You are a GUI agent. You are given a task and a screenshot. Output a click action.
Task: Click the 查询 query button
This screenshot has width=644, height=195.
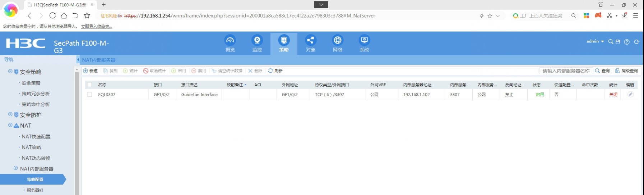tap(602, 71)
